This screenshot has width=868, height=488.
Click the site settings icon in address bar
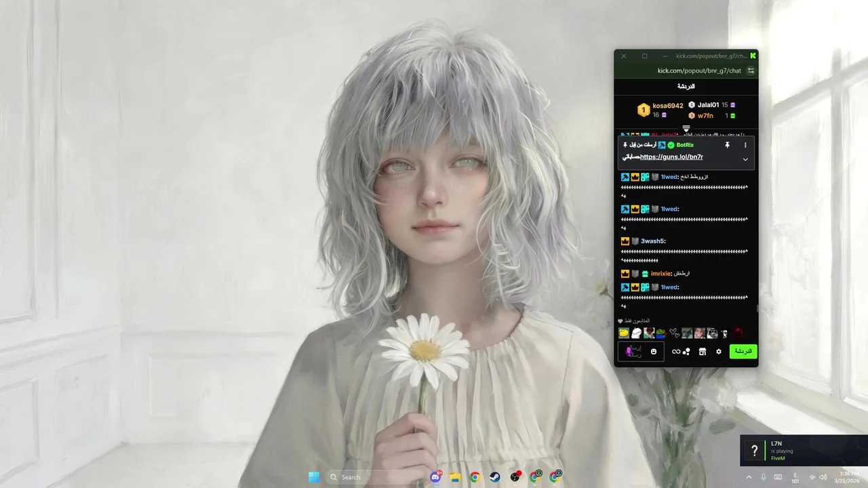click(x=751, y=70)
